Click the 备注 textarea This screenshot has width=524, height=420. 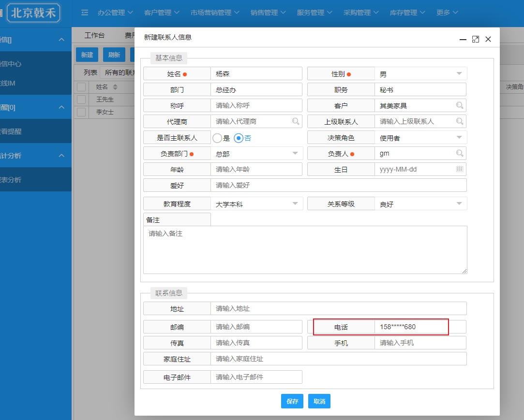coord(305,250)
